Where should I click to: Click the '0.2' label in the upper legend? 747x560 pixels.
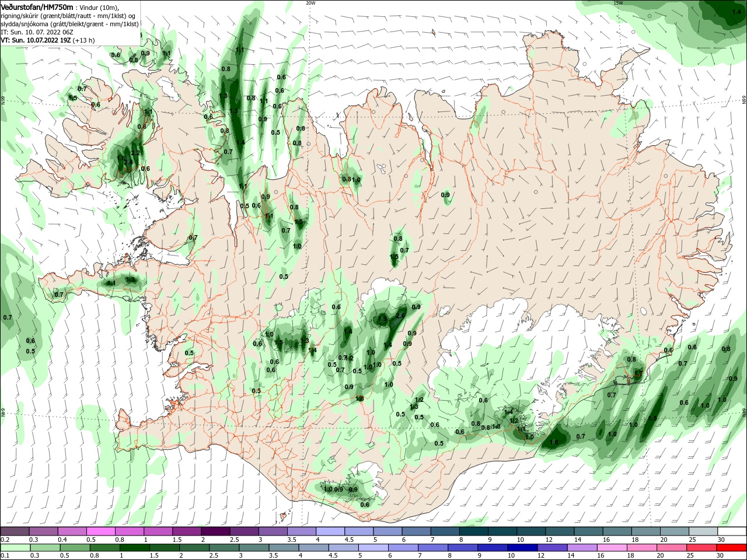coord(5,540)
